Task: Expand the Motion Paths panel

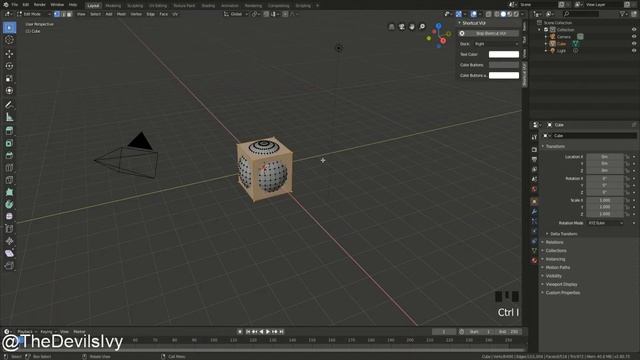Action: pos(558,267)
